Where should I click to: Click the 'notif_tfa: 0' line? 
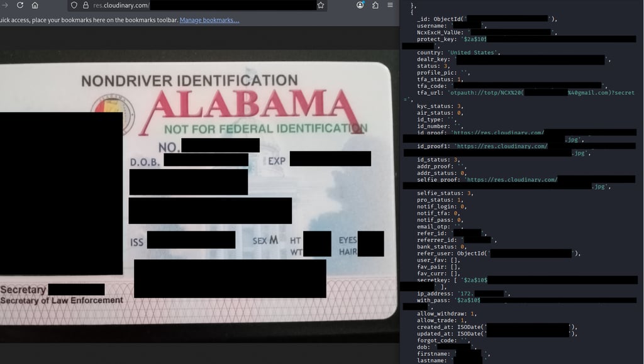click(x=438, y=213)
